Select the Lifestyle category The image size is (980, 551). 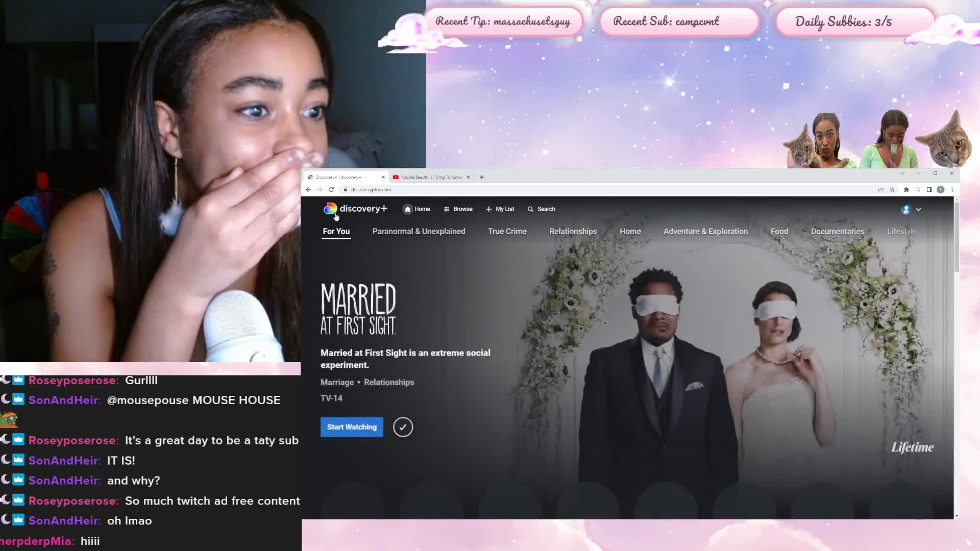coord(901,231)
